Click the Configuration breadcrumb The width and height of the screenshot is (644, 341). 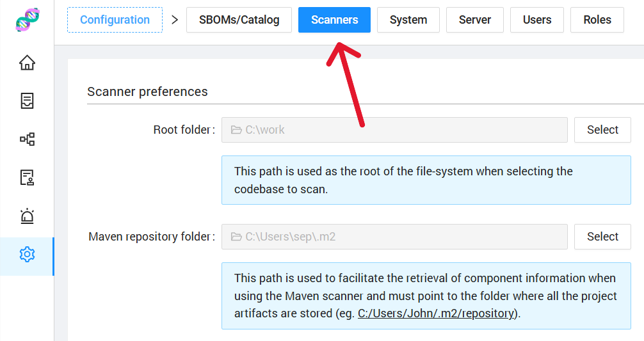(115, 20)
